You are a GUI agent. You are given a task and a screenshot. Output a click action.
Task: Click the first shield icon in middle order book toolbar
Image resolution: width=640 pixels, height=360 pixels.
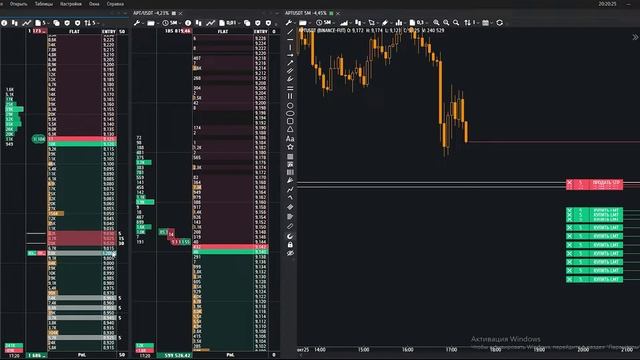[x=258, y=23]
